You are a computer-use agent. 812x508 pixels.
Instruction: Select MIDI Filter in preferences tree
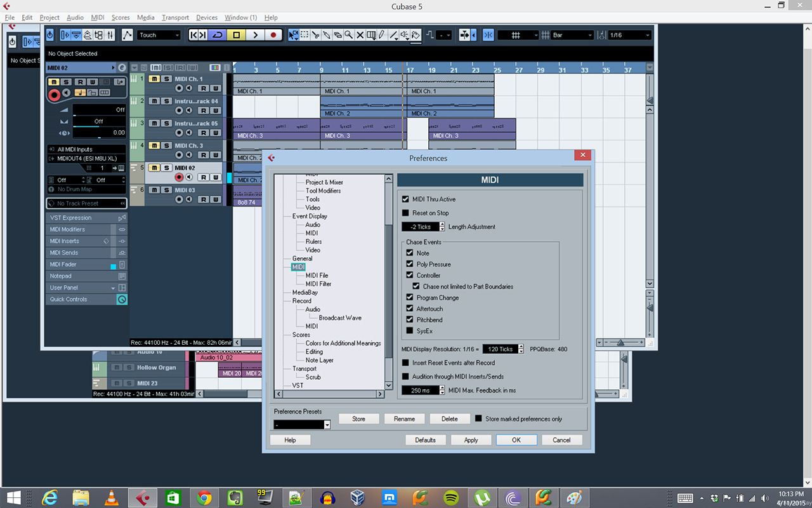(318, 284)
